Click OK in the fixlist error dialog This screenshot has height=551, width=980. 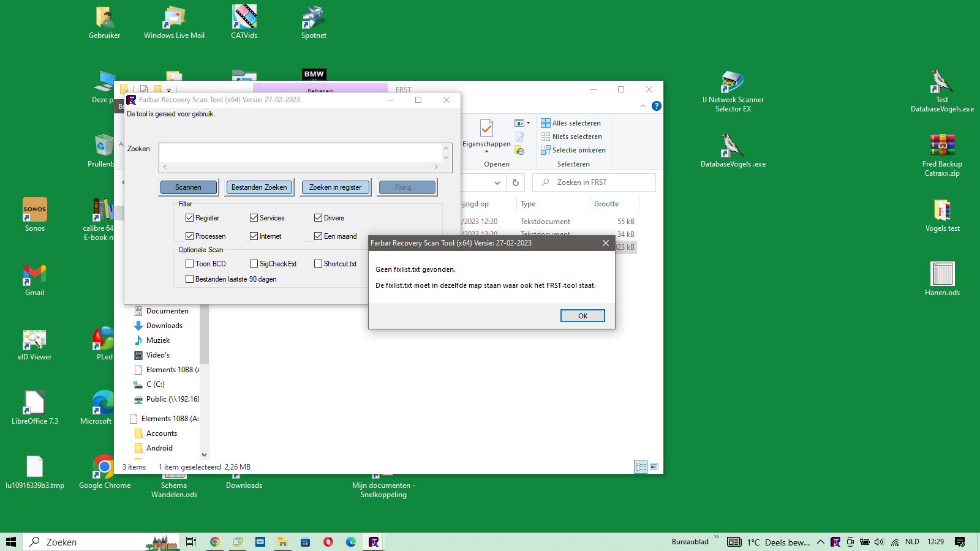coord(582,316)
